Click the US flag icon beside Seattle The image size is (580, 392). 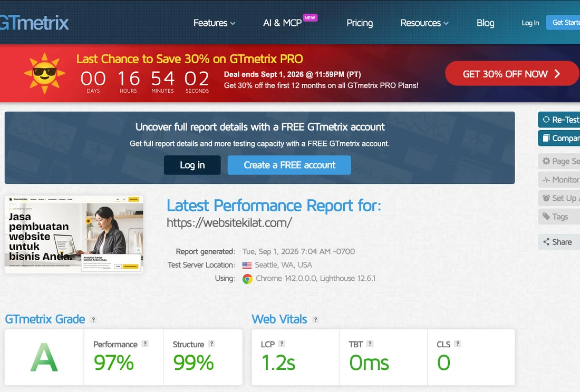pyautogui.click(x=247, y=265)
